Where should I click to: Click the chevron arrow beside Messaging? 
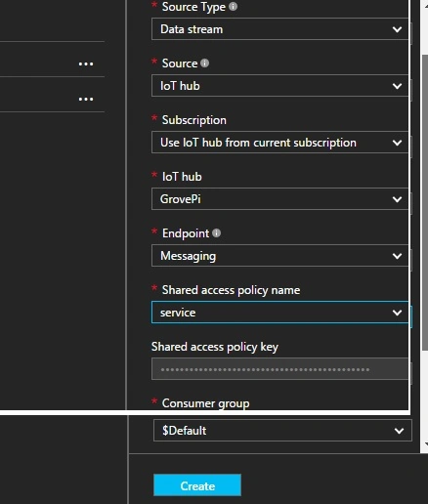[x=397, y=256]
